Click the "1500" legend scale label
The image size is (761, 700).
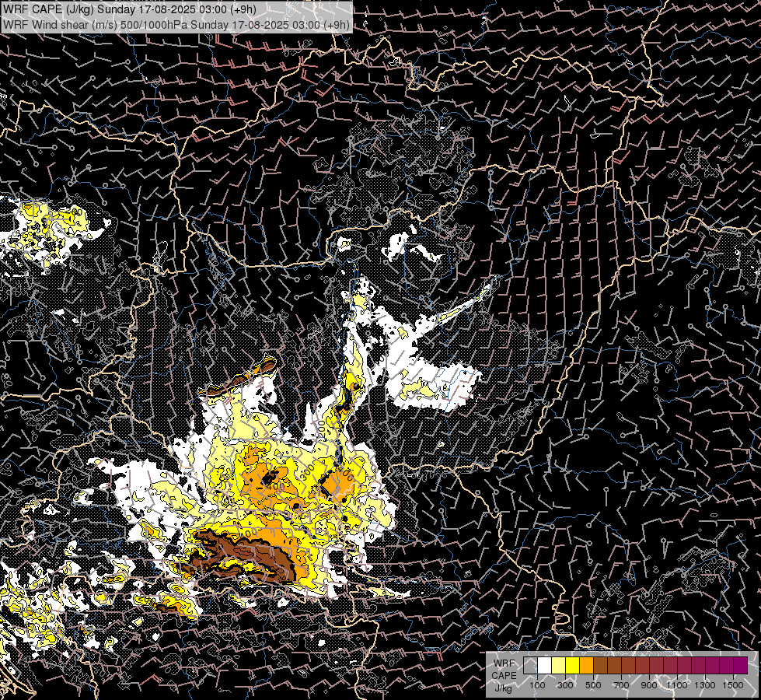tap(733, 685)
